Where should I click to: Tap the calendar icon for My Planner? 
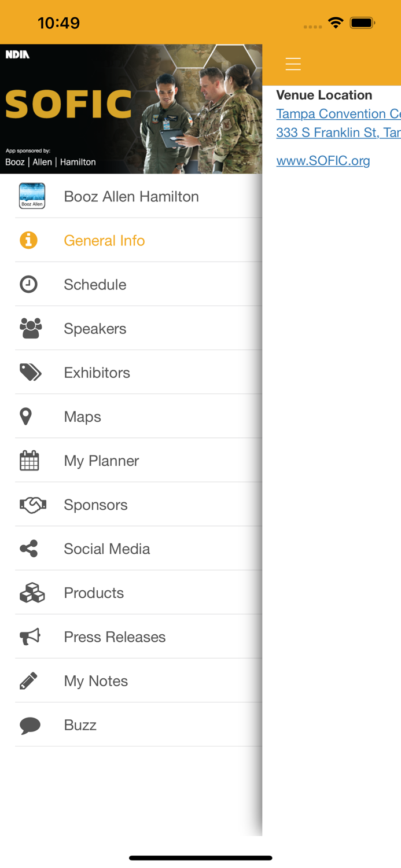(29, 461)
